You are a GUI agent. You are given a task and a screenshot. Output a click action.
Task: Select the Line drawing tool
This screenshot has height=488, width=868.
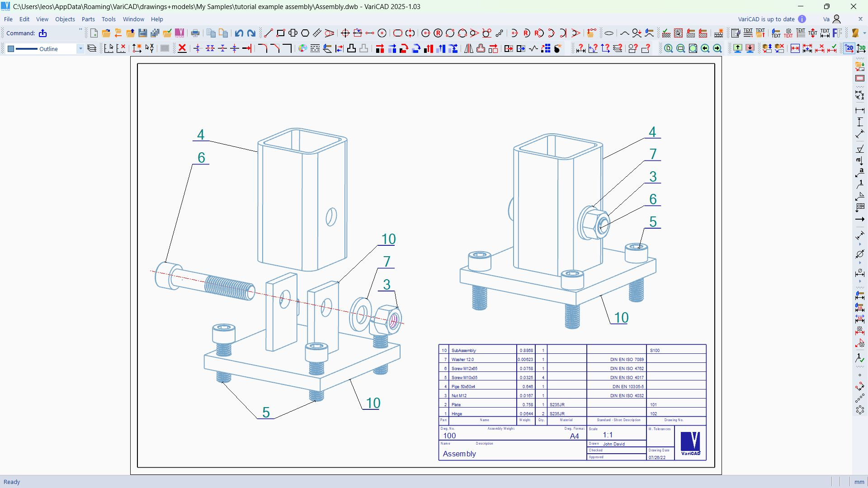268,33
